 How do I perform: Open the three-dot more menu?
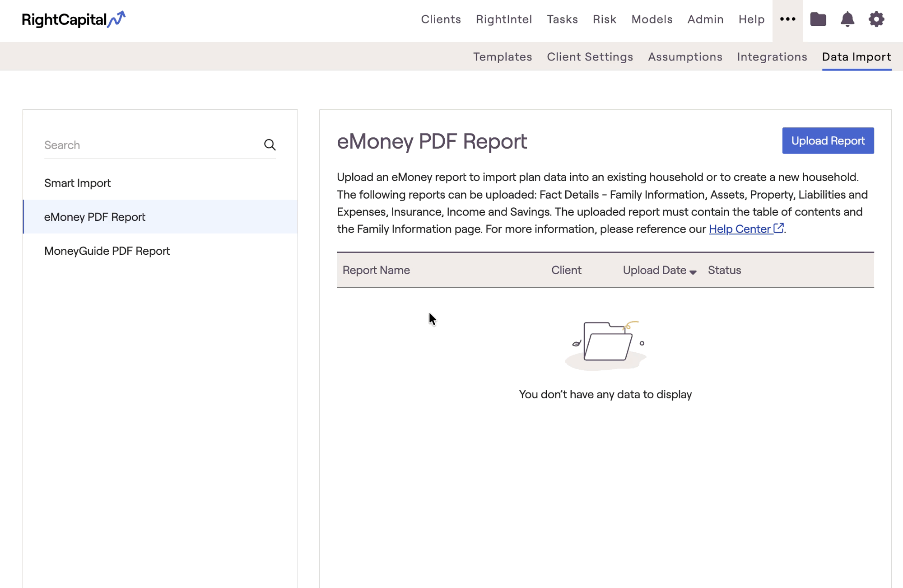click(787, 19)
